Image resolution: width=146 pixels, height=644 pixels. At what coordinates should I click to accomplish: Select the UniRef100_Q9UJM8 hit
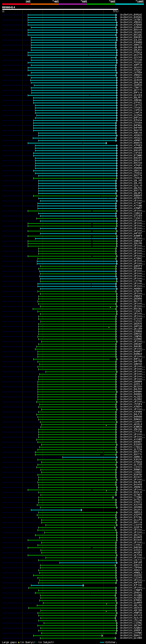[131, 243]
